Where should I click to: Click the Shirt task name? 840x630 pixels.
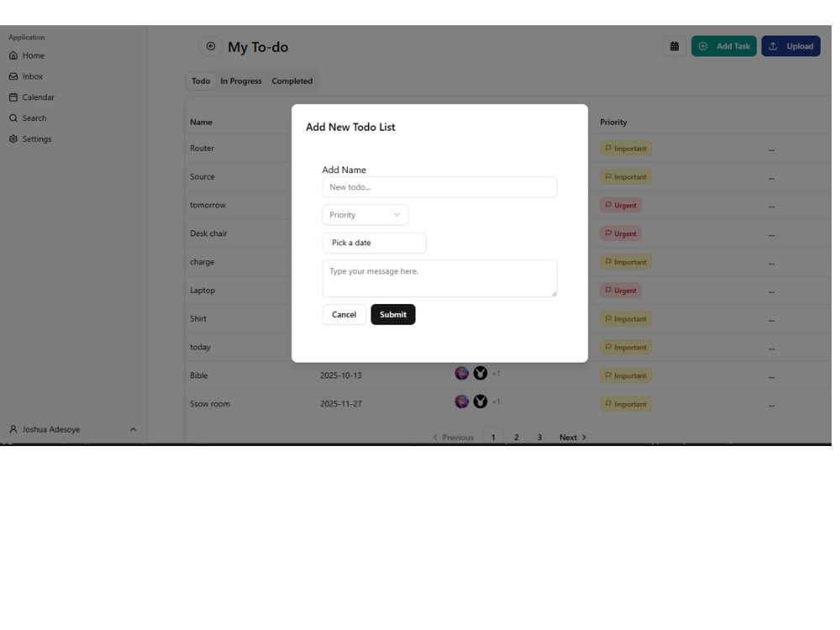pyautogui.click(x=198, y=318)
